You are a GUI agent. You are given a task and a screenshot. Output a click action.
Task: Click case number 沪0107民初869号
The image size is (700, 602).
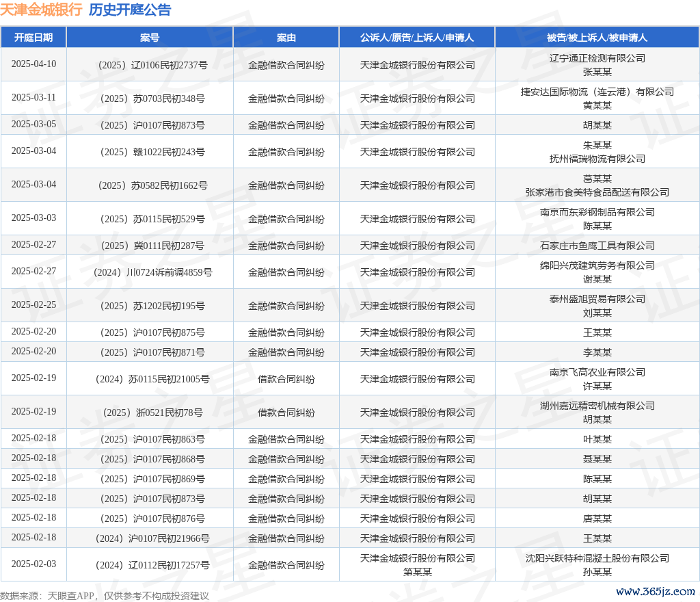pyautogui.click(x=152, y=479)
